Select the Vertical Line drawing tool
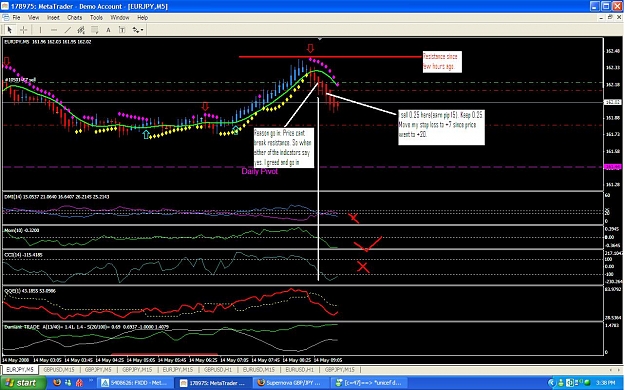Image resolution: width=625 pixels, height=390 pixels. (40, 30)
